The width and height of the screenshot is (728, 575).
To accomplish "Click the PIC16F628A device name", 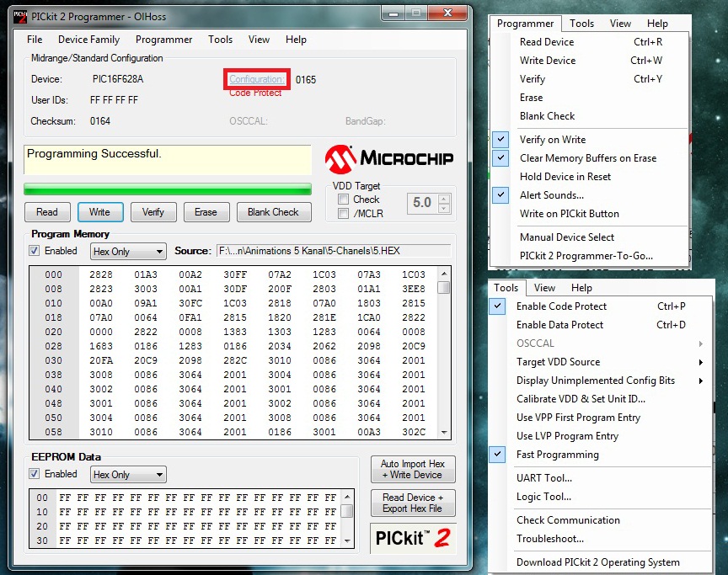I will point(118,79).
